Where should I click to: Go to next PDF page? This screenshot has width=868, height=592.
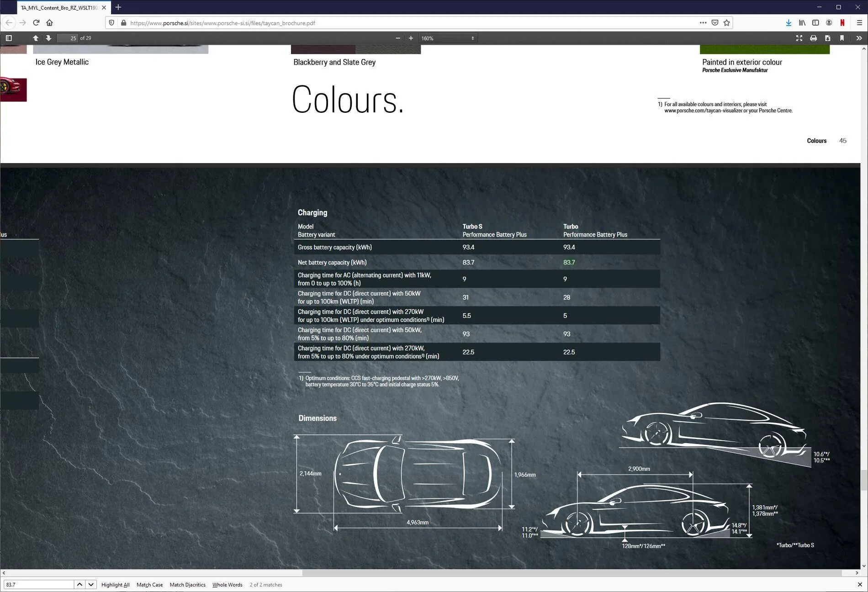(x=48, y=38)
